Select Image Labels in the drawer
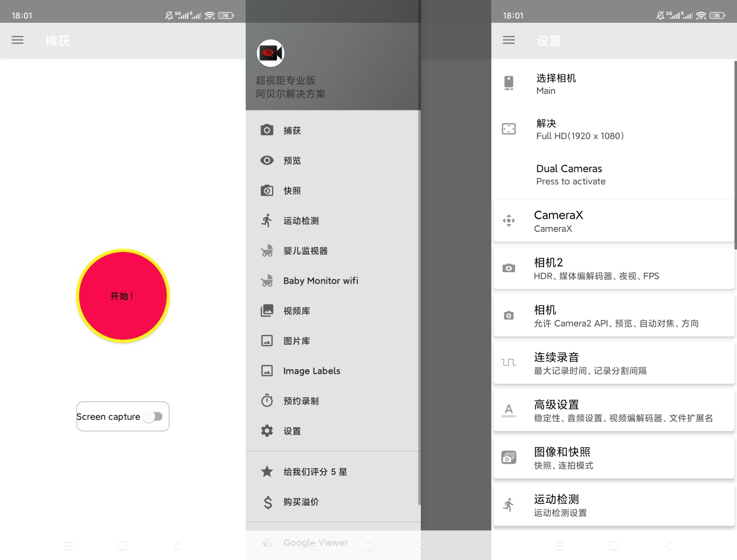 click(x=311, y=371)
